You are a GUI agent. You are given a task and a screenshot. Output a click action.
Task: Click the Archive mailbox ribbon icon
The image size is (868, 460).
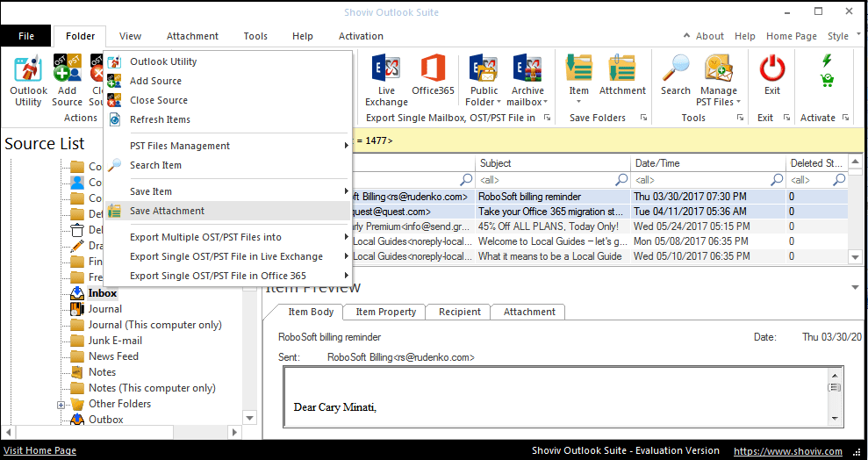(527, 68)
